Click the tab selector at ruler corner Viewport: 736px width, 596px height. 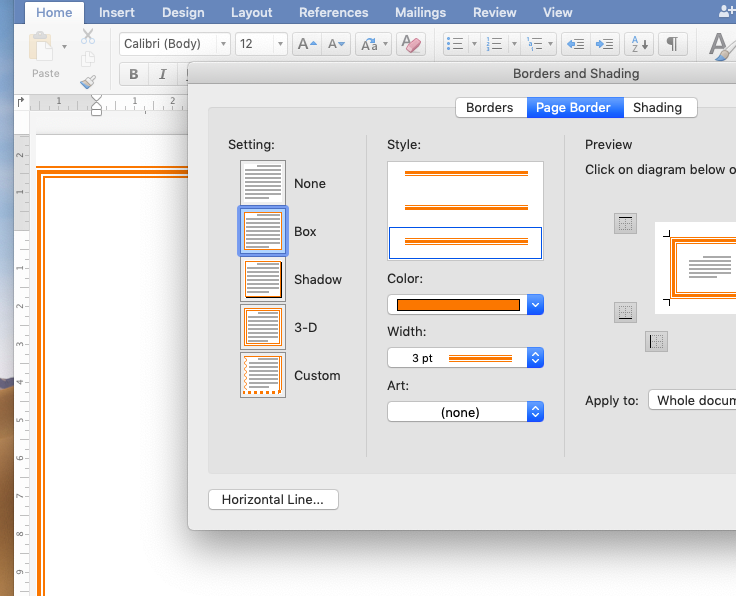coord(21,102)
